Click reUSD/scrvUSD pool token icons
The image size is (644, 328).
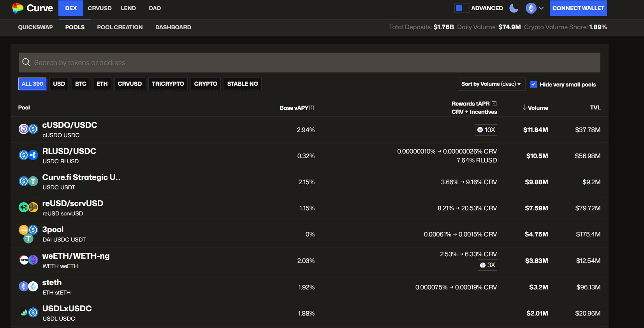[x=28, y=207]
